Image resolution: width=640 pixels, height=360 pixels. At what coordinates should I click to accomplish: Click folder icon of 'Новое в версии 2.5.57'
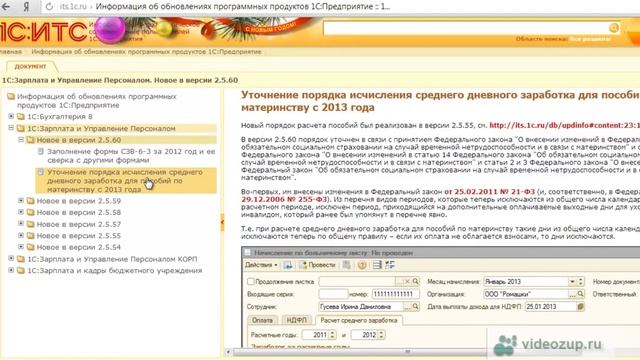(31, 224)
